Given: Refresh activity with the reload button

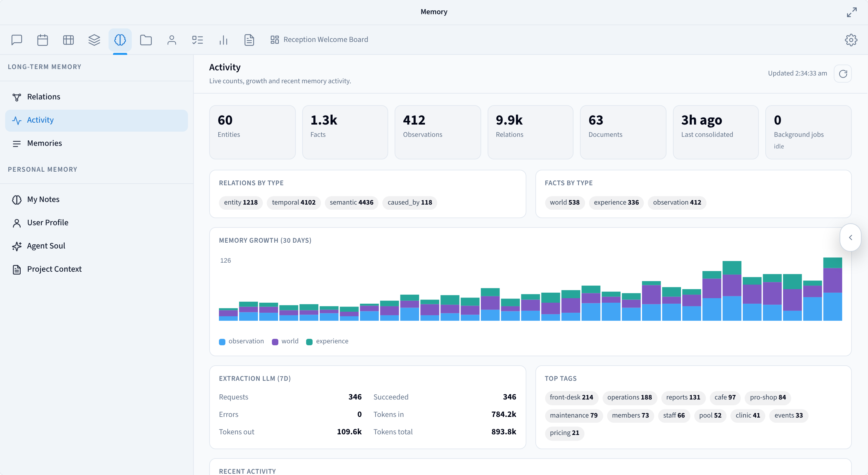Looking at the screenshot, I should (843, 73).
